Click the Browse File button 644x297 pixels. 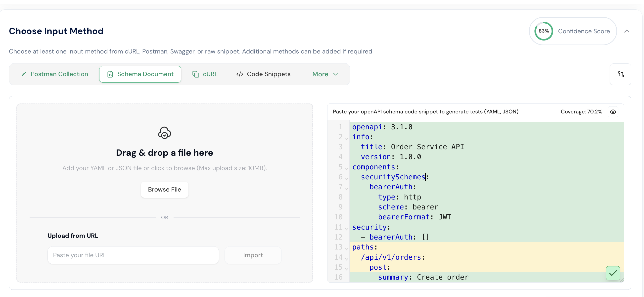tap(164, 189)
